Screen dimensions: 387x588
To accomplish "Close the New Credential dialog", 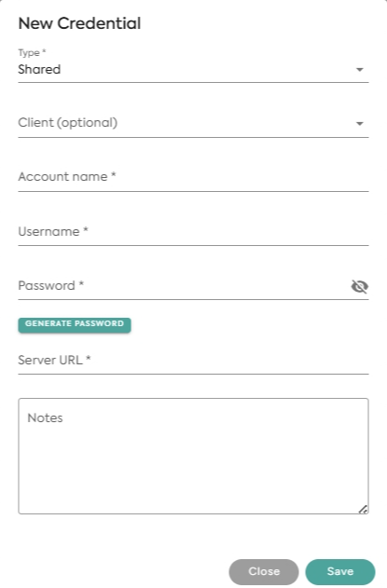I will coord(264,571).
